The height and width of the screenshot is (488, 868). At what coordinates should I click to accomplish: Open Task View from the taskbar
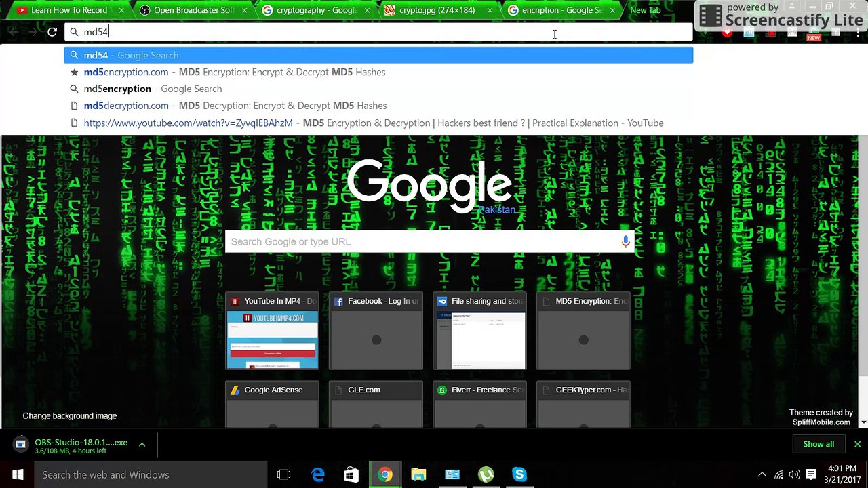click(283, 474)
